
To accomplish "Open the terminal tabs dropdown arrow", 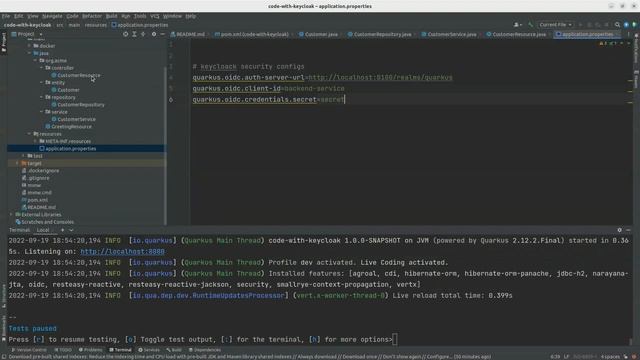I will (71, 230).
